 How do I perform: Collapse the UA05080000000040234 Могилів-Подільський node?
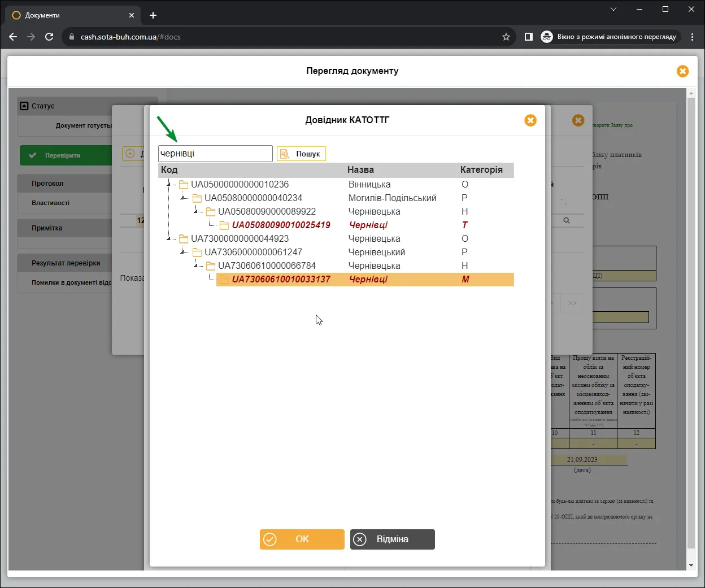[x=183, y=198]
